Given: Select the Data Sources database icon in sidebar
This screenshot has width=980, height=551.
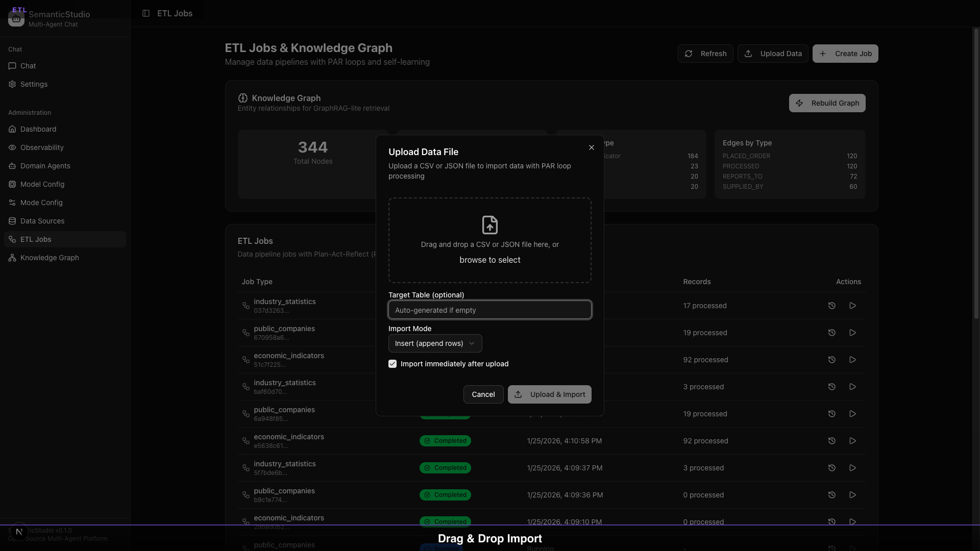Looking at the screenshot, I should tap(12, 221).
